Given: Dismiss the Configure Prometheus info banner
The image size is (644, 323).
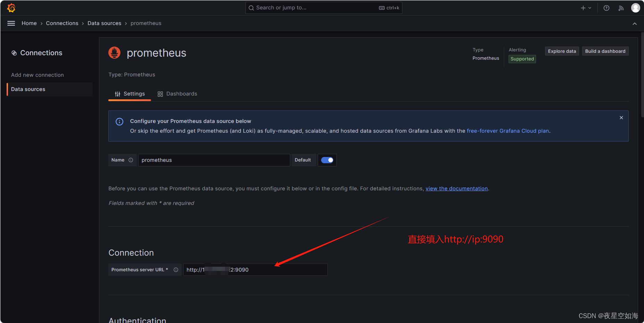Looking at the screenshot, I should click(621, 118).
